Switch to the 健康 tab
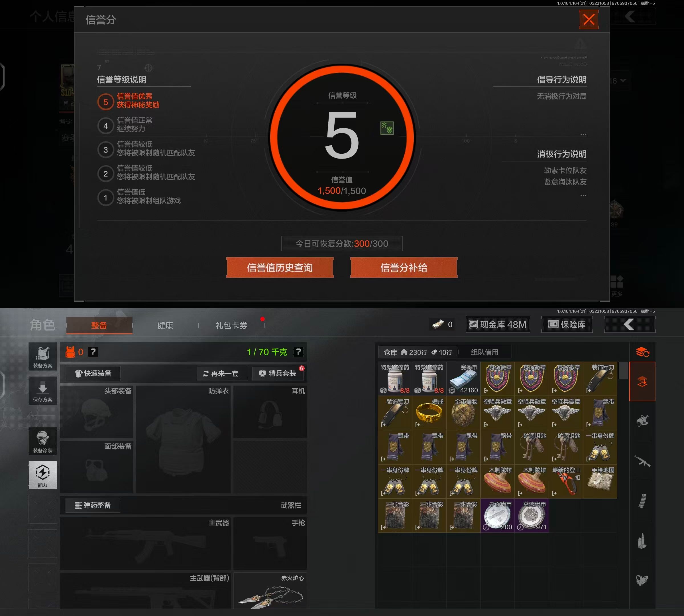The image size is (684, 616). click(165, 325)
